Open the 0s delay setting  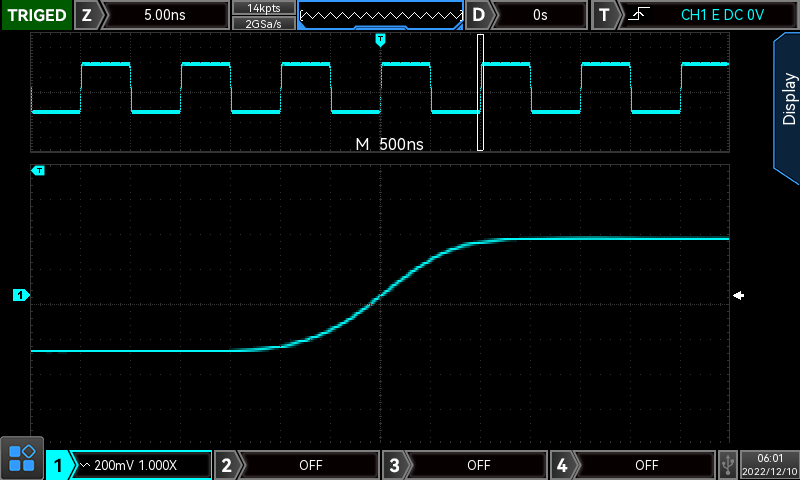540,15
